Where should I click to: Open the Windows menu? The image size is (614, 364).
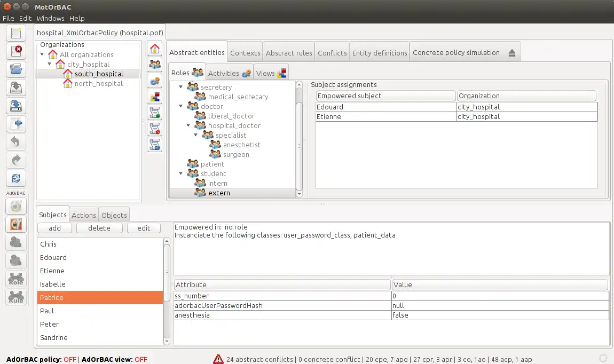coord(50,18)
